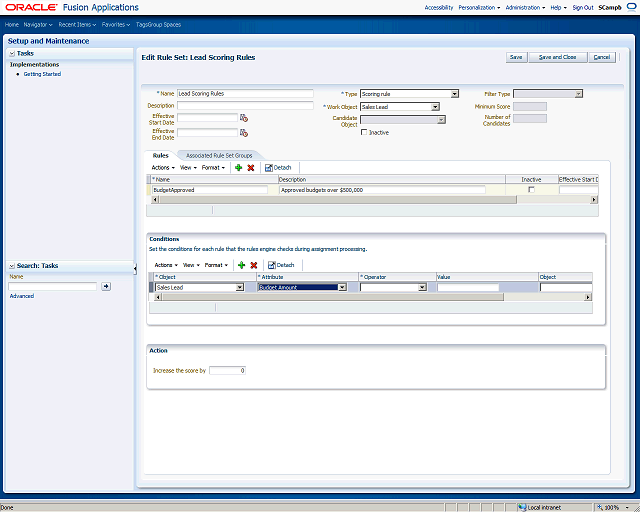Open the Attribute dropdown showing Budget Amount
The height and width of the screenshot is (512, 640).
tap(342, 287)
